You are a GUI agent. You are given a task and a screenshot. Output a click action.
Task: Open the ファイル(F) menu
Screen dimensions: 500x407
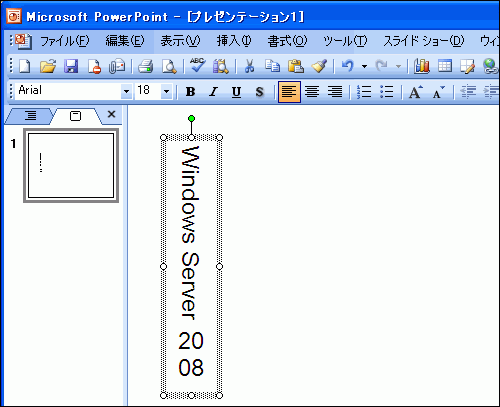pos(65,41)
